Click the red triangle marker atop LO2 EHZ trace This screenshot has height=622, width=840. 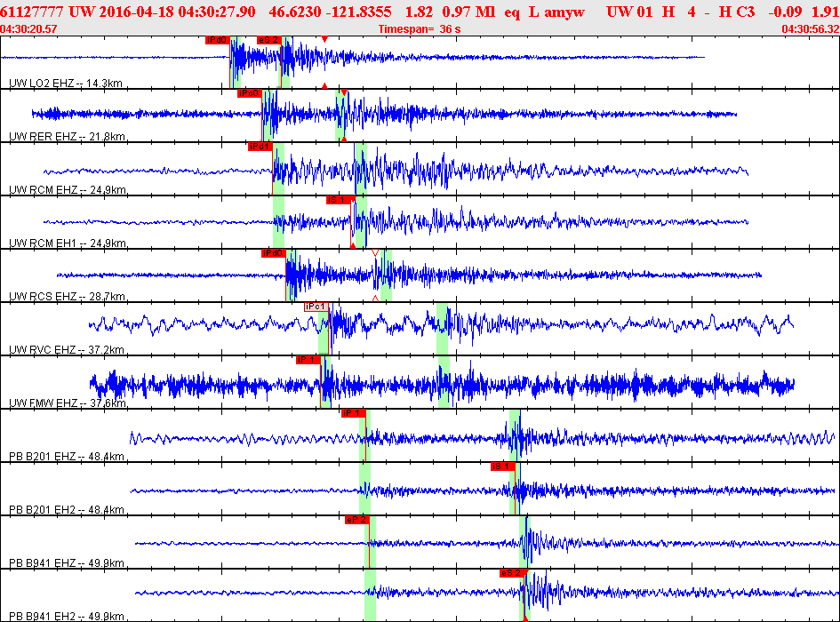pos(324,39)
